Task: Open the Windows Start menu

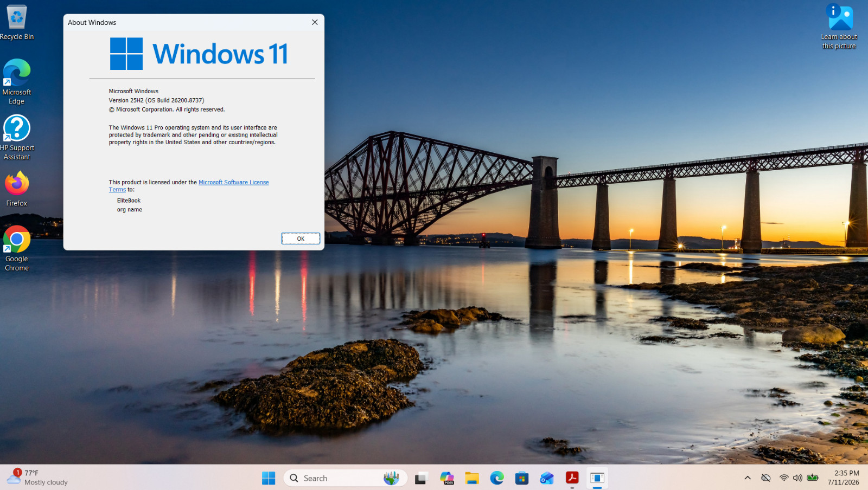Action: click(x=269, y=478)
